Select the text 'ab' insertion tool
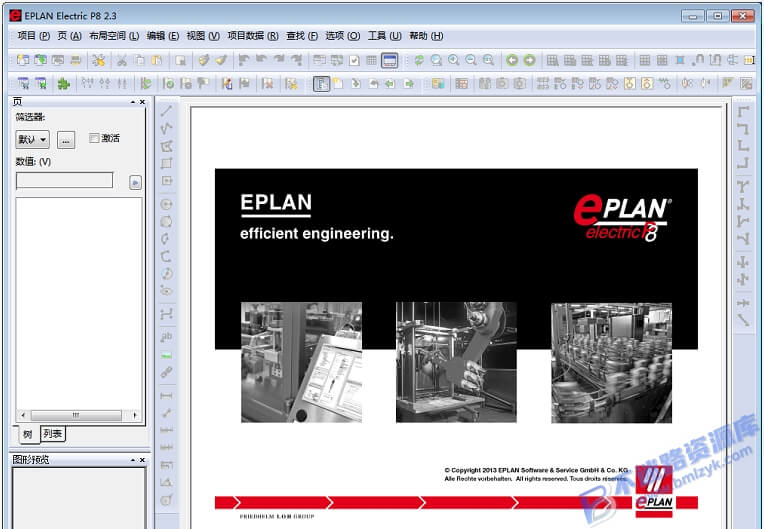Image resolution: width=764 pixels, height=529 pixels. (x=166, y=337)
